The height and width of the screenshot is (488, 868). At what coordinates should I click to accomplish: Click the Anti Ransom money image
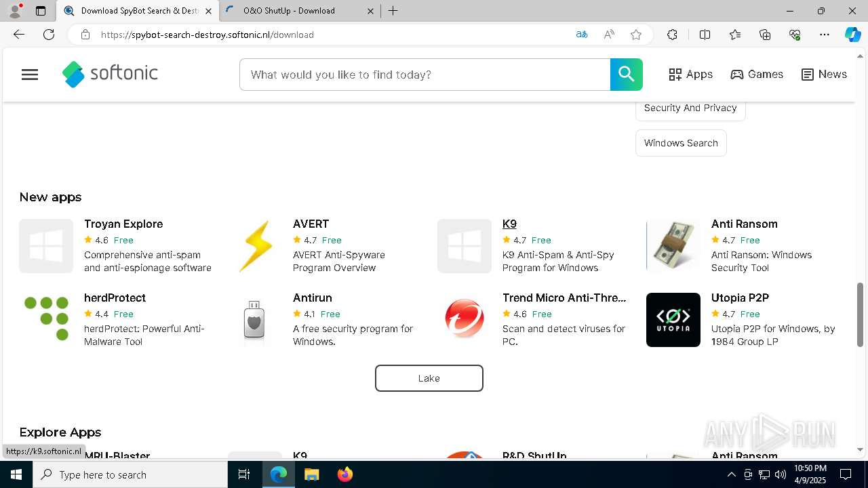pos(673,246)
